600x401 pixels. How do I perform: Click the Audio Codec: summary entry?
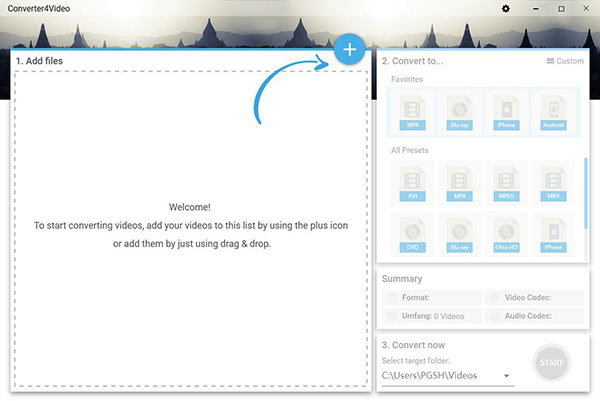coord(535,316)
